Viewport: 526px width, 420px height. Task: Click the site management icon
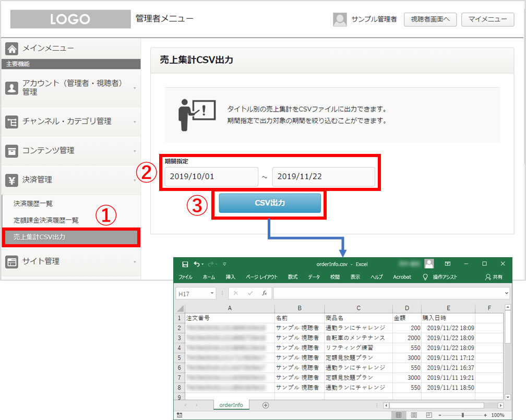coord(11,262)
